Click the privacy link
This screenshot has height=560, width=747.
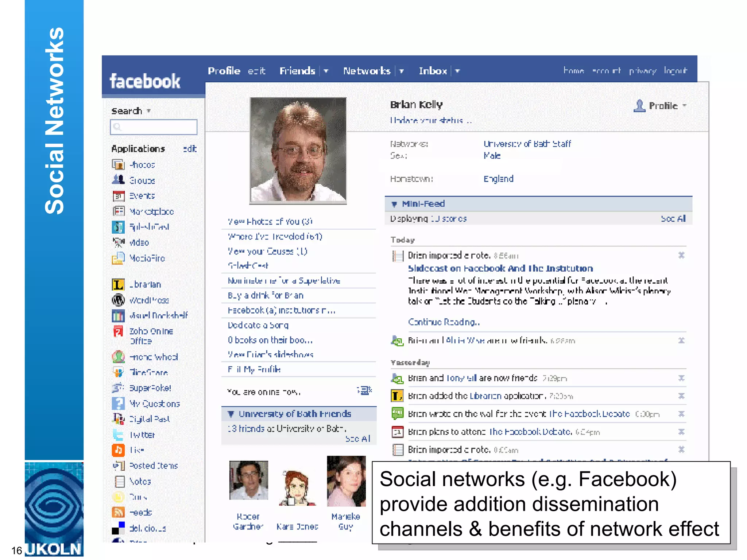[643, 71]
